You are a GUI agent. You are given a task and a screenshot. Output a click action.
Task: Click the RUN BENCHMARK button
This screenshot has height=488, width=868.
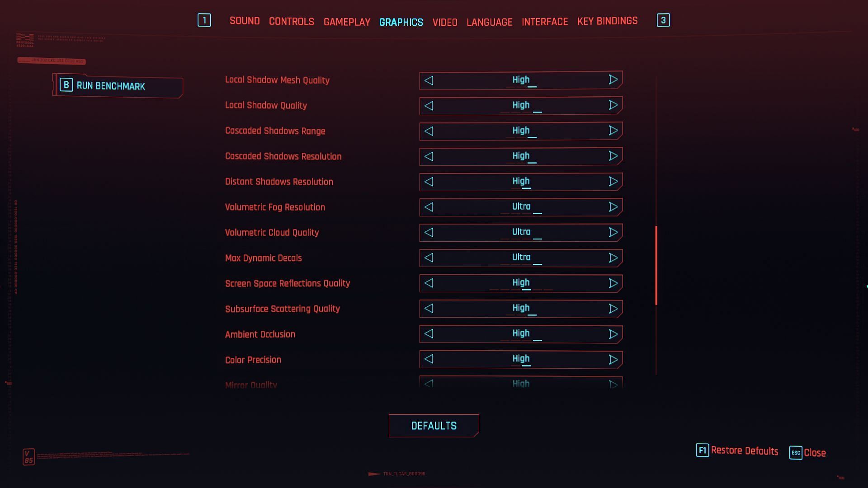[118, 86]
